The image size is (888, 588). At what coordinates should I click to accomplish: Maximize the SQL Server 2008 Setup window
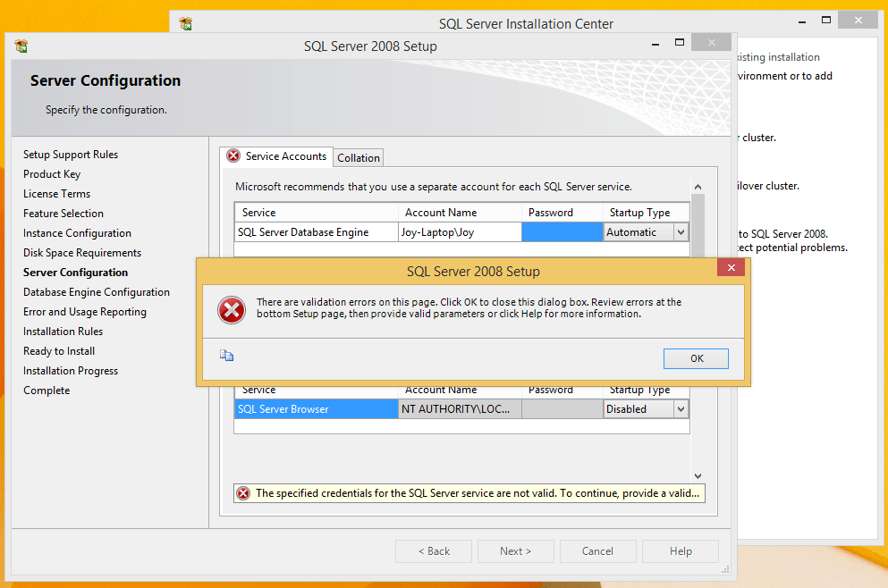tap(680, 42)
